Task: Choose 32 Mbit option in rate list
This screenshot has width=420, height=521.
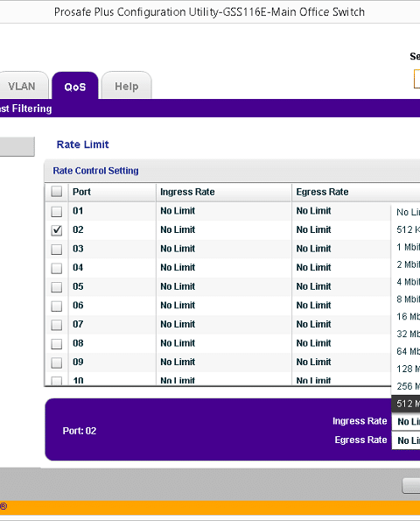Action: point(406,334)
